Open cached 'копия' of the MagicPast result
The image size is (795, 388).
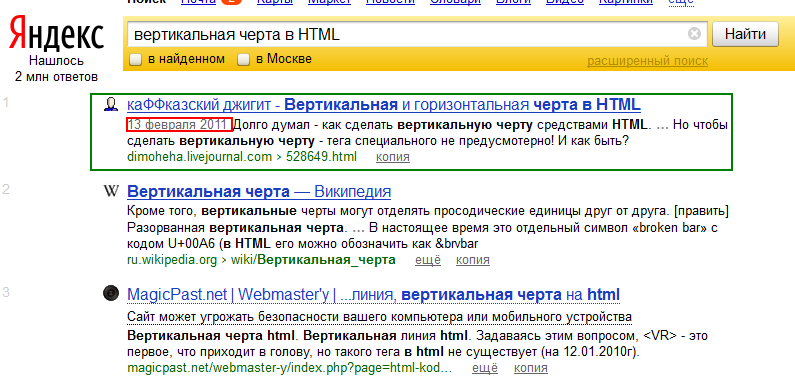coord(530,368)
